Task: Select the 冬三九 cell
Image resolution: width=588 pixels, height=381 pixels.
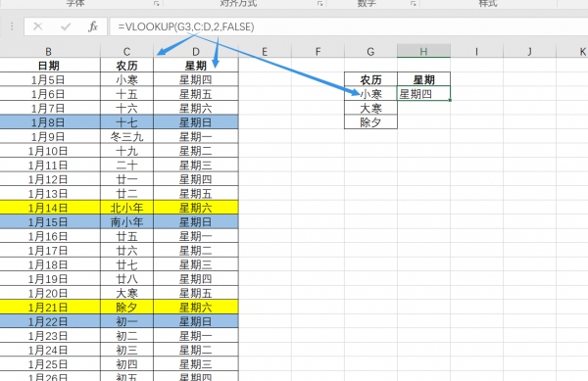Action: click(126, 136)
